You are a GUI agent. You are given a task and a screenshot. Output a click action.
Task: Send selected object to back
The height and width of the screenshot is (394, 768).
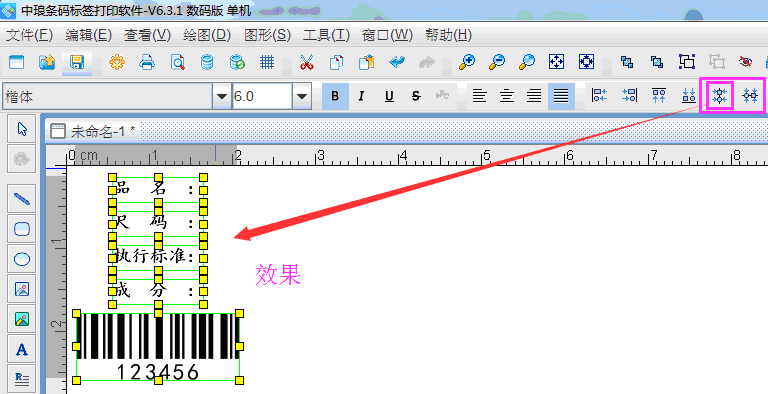click(x=656, y=62)
